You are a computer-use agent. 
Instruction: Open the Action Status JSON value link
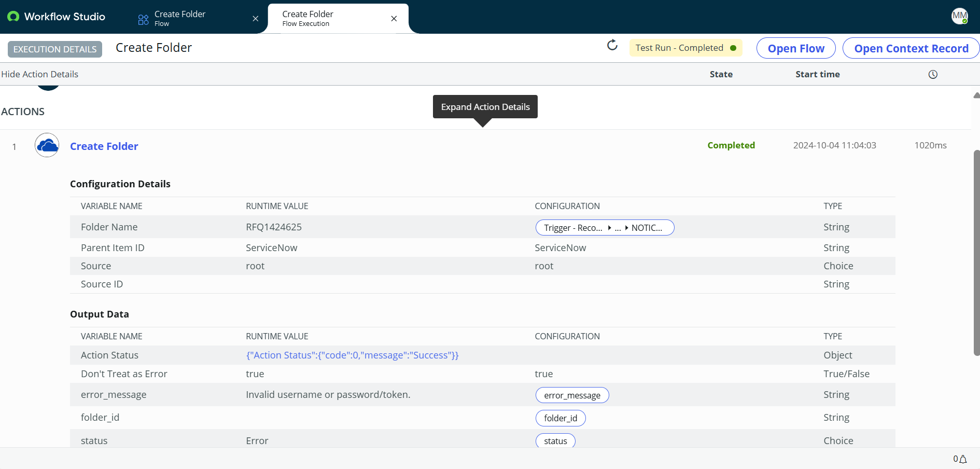coord(353,355)
